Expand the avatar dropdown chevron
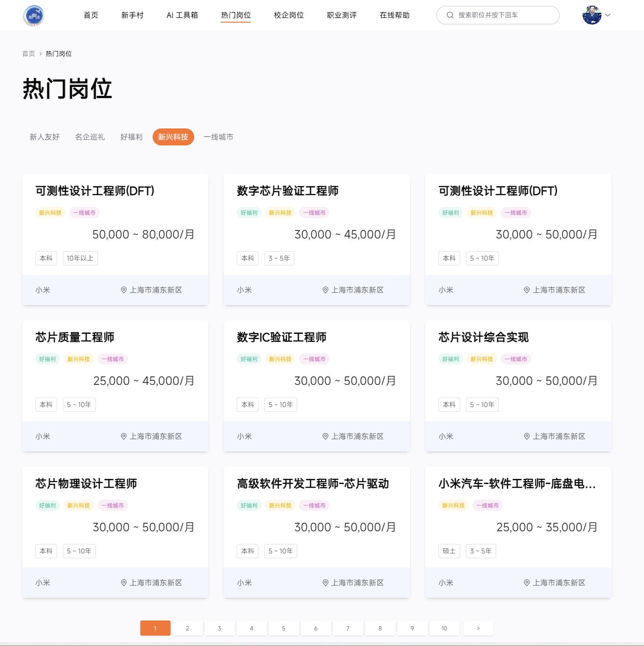 (x=608, y=15)
